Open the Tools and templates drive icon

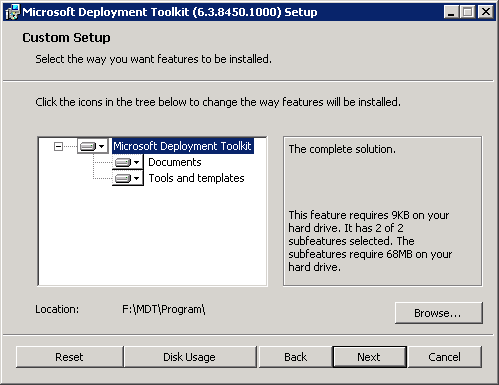pos(123,178)
